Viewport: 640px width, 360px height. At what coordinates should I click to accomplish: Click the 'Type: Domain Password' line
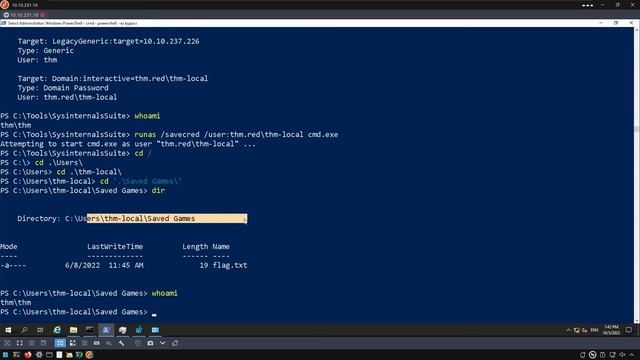click(x=63, y=88)
